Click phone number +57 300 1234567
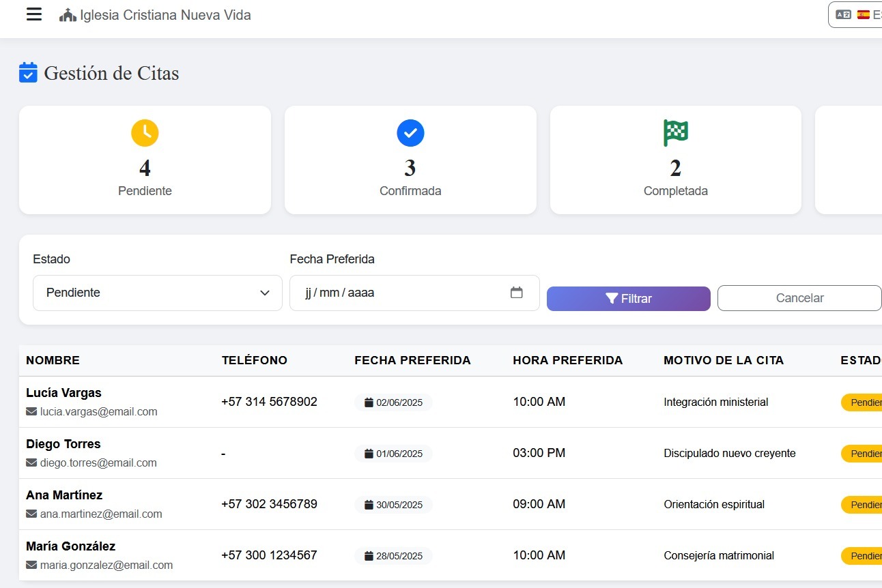Image resolution: width=882 pixels, height=588 pixels. coord(269,555)
